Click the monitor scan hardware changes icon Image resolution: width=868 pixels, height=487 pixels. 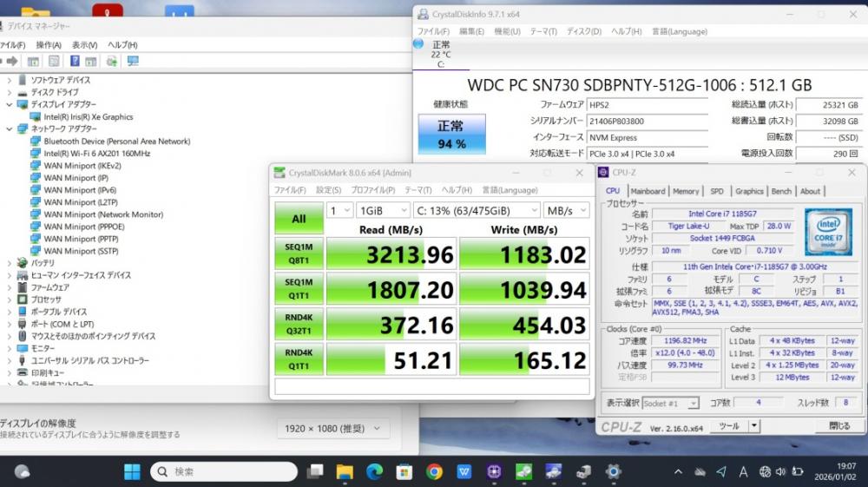(133, 62)
